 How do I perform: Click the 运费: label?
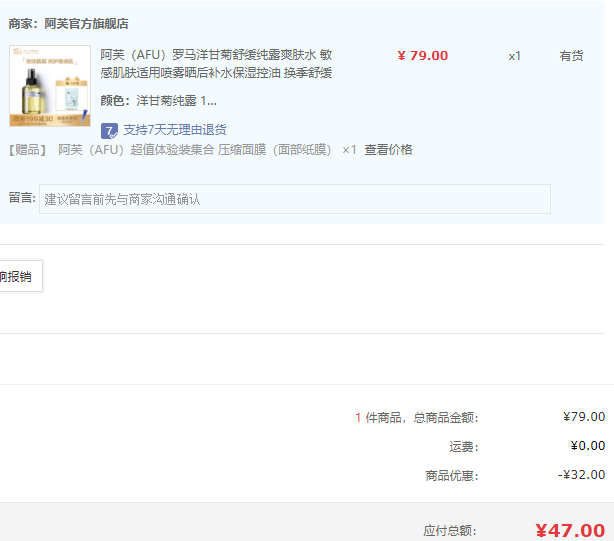464,446
